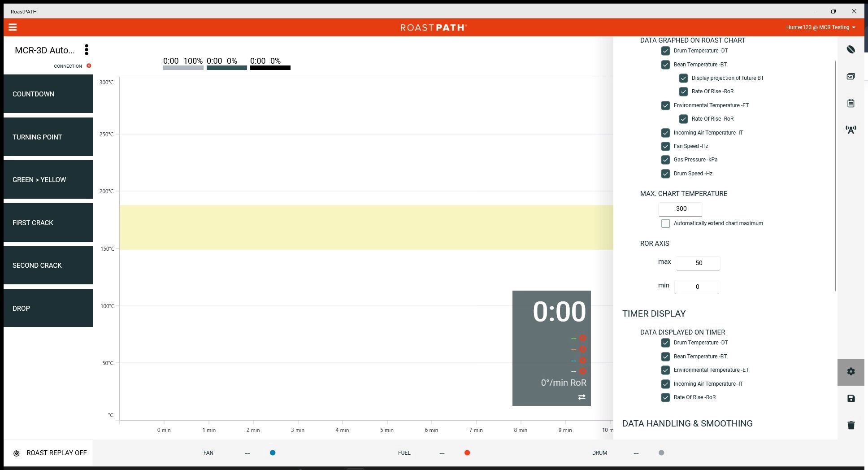Click the "TIMER DISPLAY" heading
The height and width of the screenshot is (470, 868).
[x=654, y=314]
